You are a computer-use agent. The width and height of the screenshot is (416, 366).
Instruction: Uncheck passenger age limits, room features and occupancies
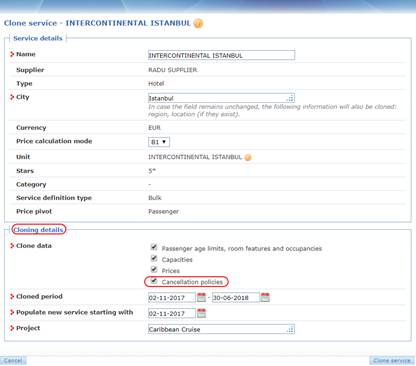coord(154,247)
